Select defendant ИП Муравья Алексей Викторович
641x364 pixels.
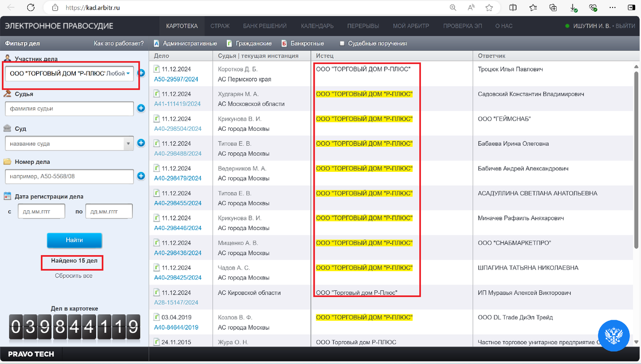pos(525,292)
